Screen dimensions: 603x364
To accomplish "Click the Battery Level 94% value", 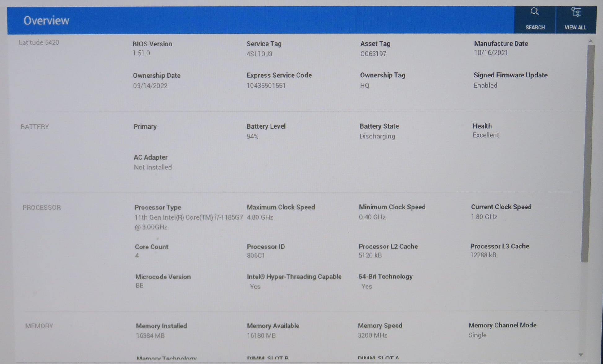I will tap(253, 137).
